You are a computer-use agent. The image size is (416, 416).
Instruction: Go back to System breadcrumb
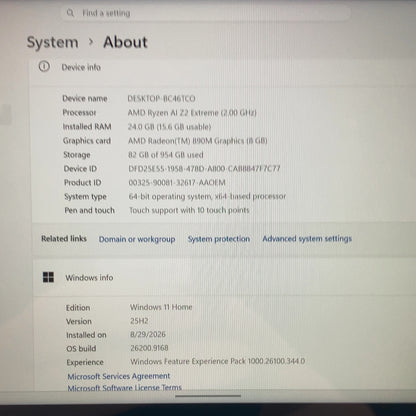(x=52, y=42)
